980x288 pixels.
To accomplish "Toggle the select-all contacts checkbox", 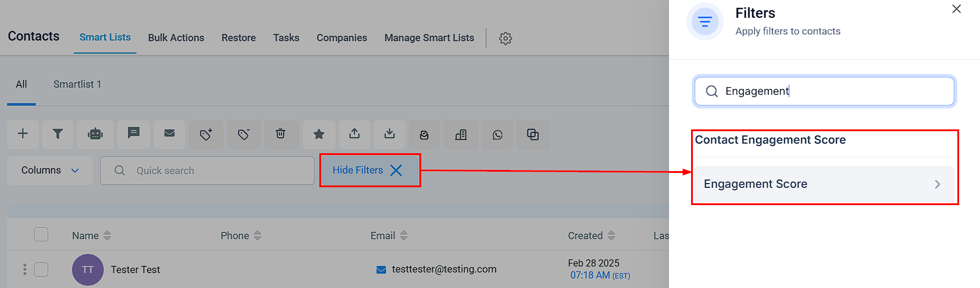I will [41, 234].
